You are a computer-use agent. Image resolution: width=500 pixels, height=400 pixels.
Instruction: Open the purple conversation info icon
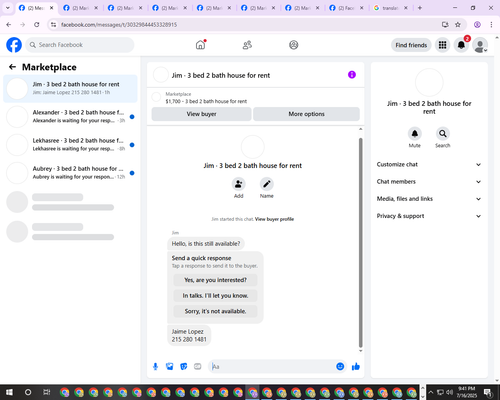click(x=352, y=75)
